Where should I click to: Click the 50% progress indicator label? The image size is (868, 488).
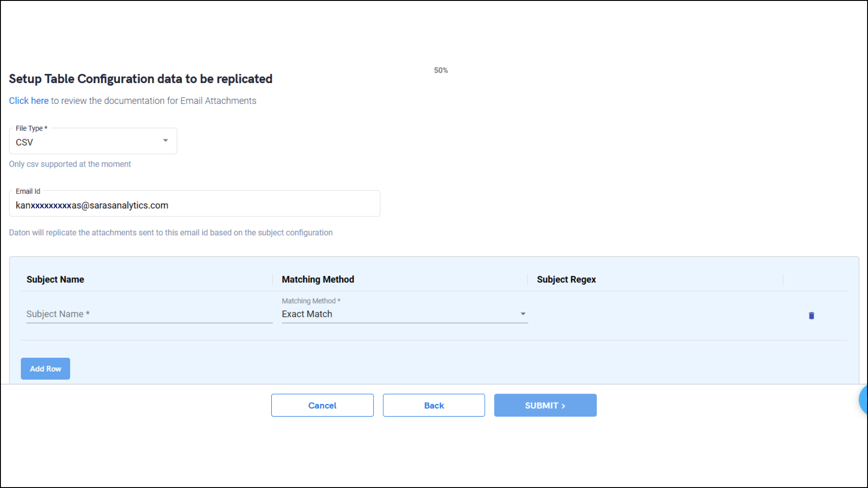click(441, 70)
